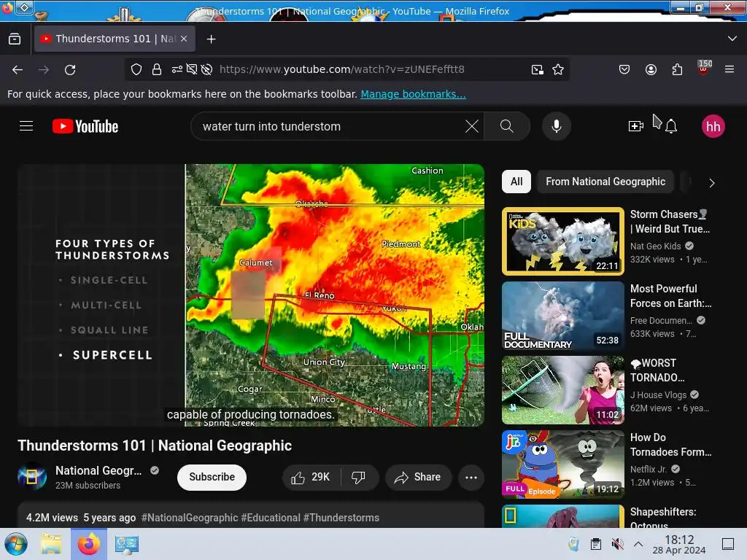Toggle the blocked camera icon

click(x=192, y=69)
